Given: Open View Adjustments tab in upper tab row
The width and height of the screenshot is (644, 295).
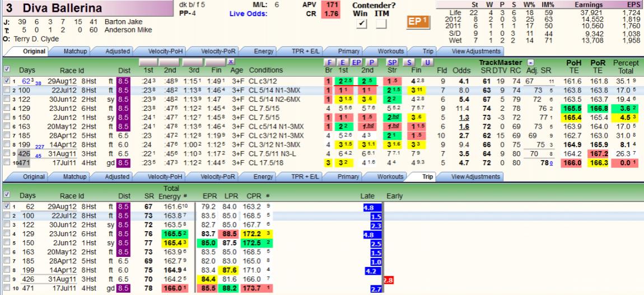Looking at the screenshot, I should (476, 51).
